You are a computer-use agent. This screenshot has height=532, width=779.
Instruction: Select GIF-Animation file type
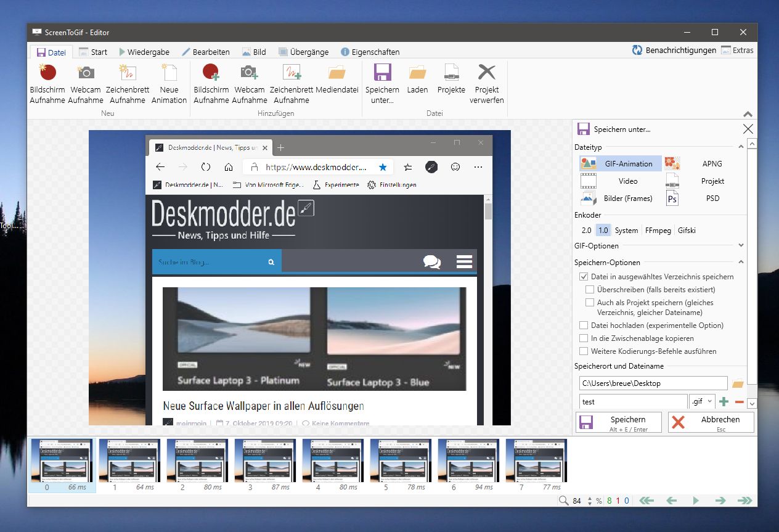(620, 163)
